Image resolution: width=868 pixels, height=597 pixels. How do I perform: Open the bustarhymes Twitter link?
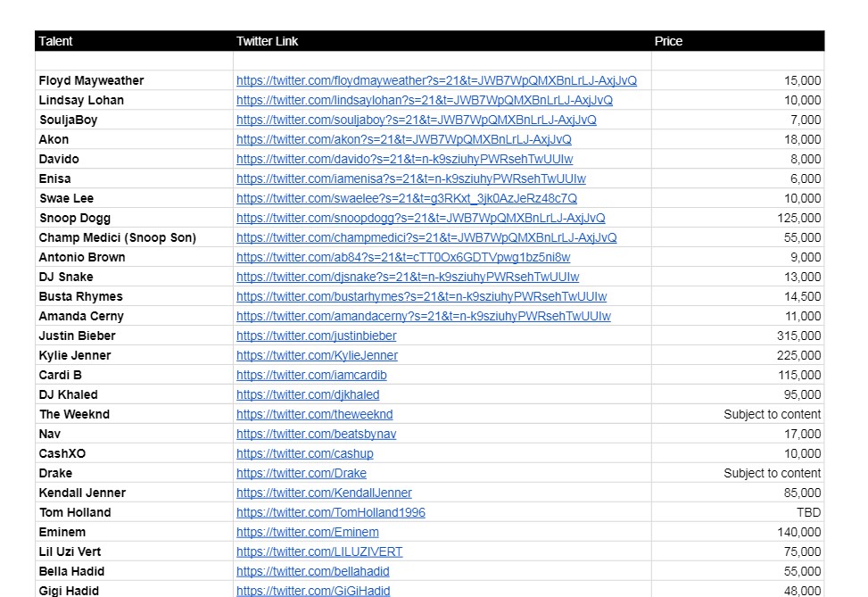[421, 297]
